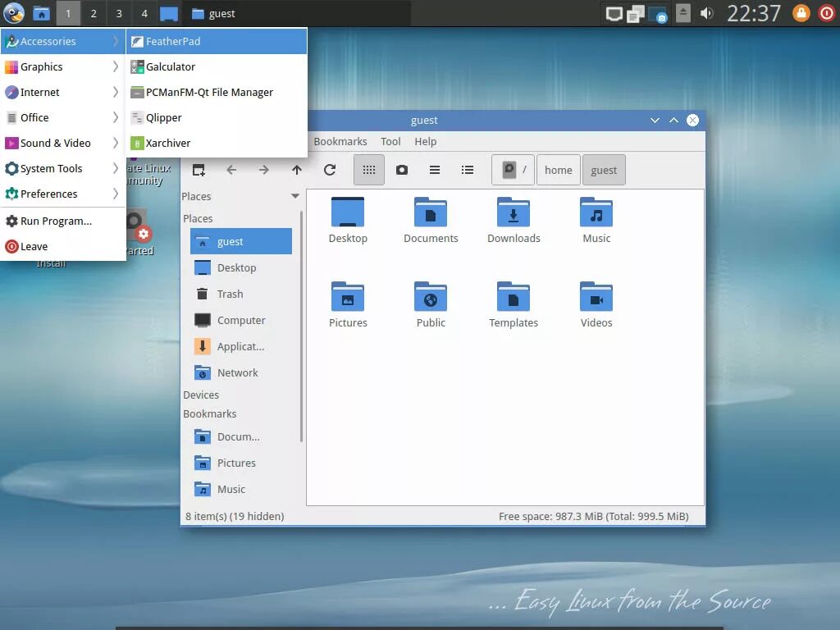
Task: Switch to thumbnail view mode
Action: pos(402,170)
